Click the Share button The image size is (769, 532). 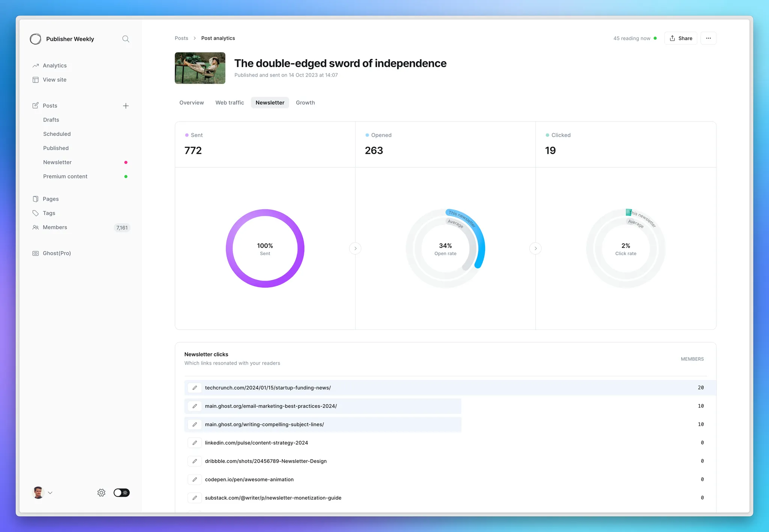point(681,38)
